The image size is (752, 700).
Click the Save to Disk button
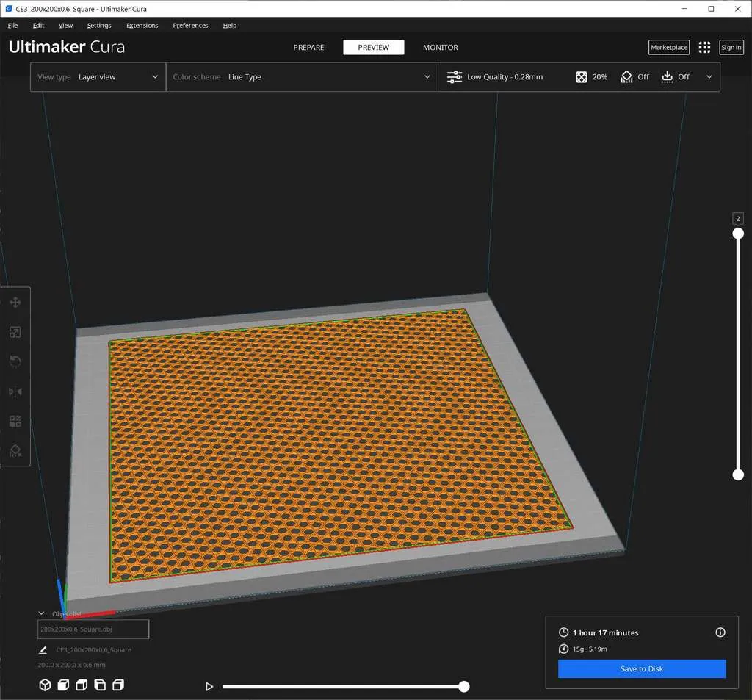[641, 668]
